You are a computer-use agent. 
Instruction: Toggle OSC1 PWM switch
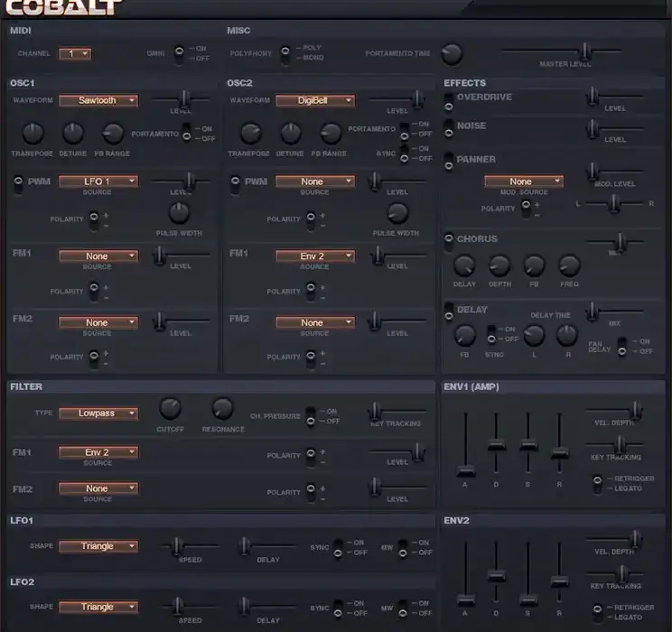click(x=18, y=185)
